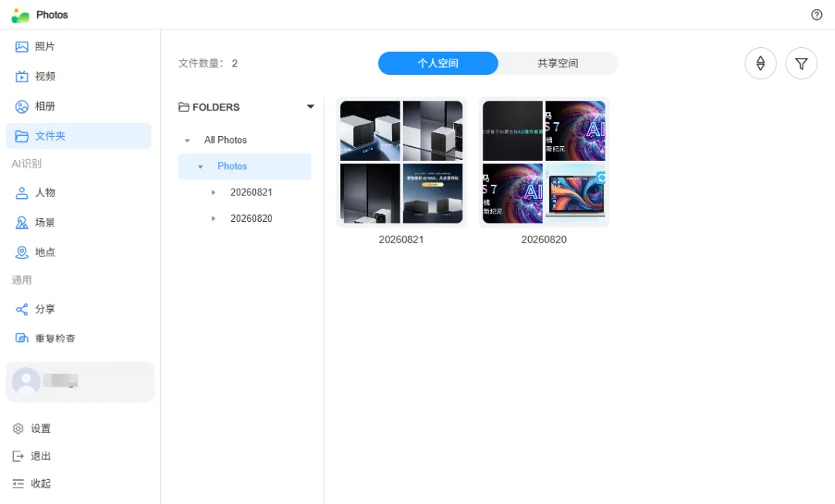Viewport: 835px width, 504px height.
Task: Open the 照片 photos section icon
Action: click(22, 47)
